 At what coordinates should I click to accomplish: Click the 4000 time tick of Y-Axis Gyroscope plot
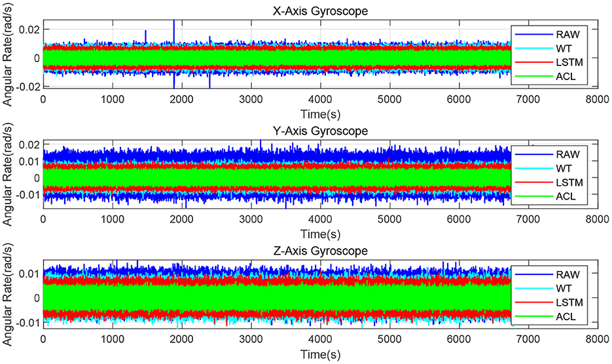point(320,219)
